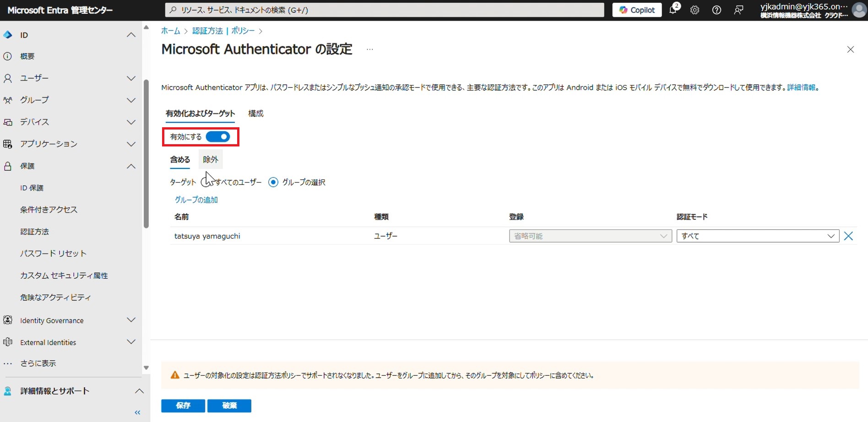The height and width of the screenshot is (422, 868).
Task: Click the グループの追加 link
Action: (x=196, y=200)
